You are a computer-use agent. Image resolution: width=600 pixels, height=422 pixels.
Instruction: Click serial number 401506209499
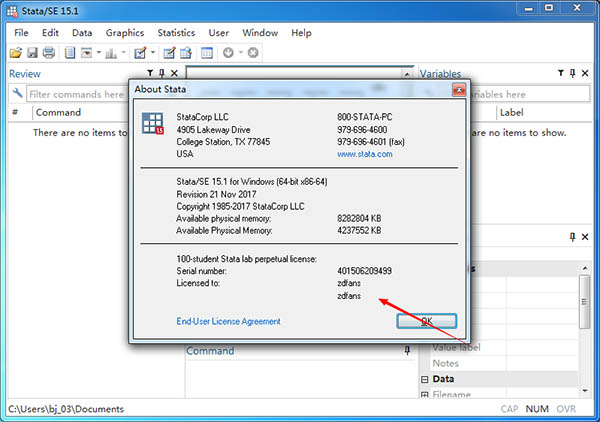point(364,271)
